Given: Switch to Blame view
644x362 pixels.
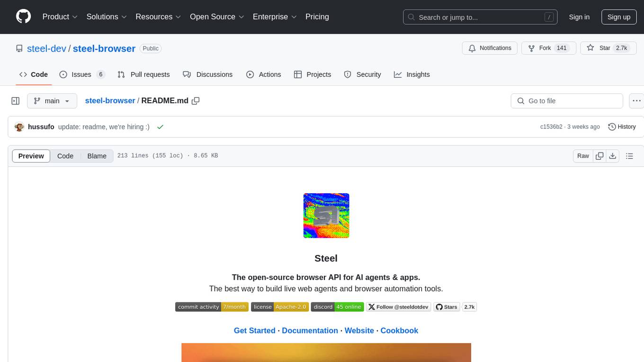Looking at the screenshot, I should click(x=97, y=156).
